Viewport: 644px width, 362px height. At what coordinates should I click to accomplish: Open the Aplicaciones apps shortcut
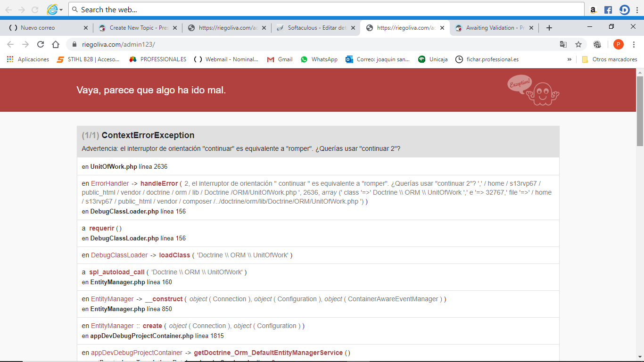pos(28,59)
